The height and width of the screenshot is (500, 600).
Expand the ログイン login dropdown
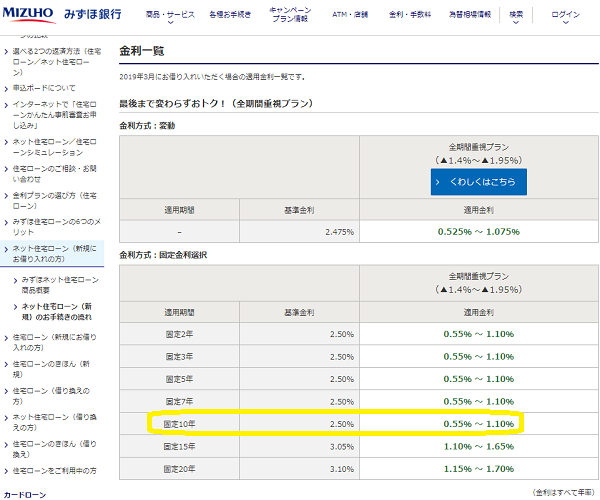pos(566,17)
